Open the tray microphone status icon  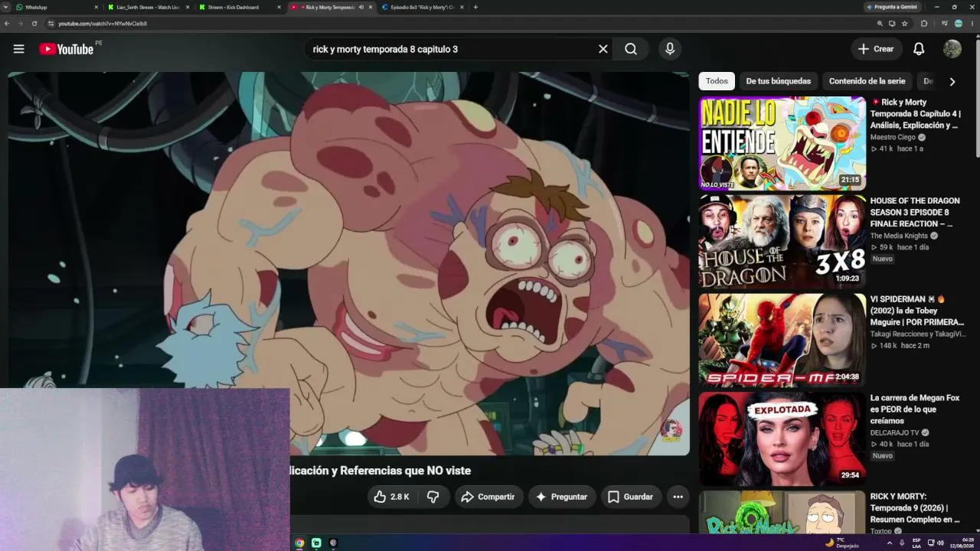(x=902, y=543)
